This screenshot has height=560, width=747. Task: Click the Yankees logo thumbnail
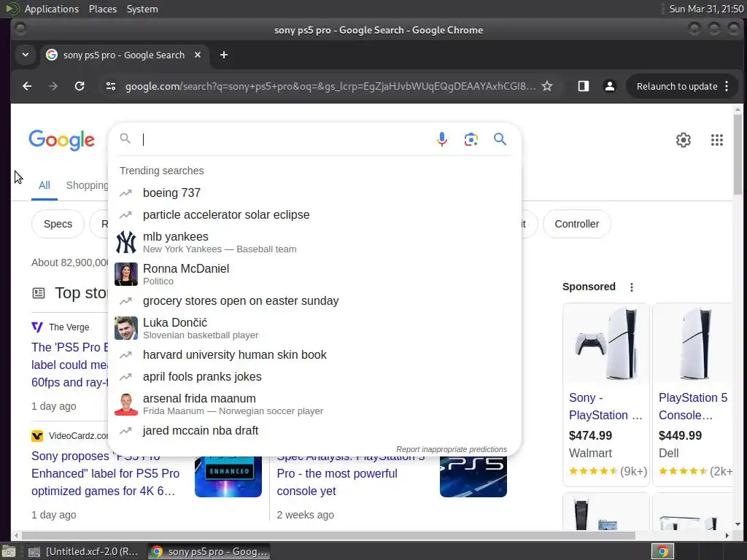(x=126, y=242)
